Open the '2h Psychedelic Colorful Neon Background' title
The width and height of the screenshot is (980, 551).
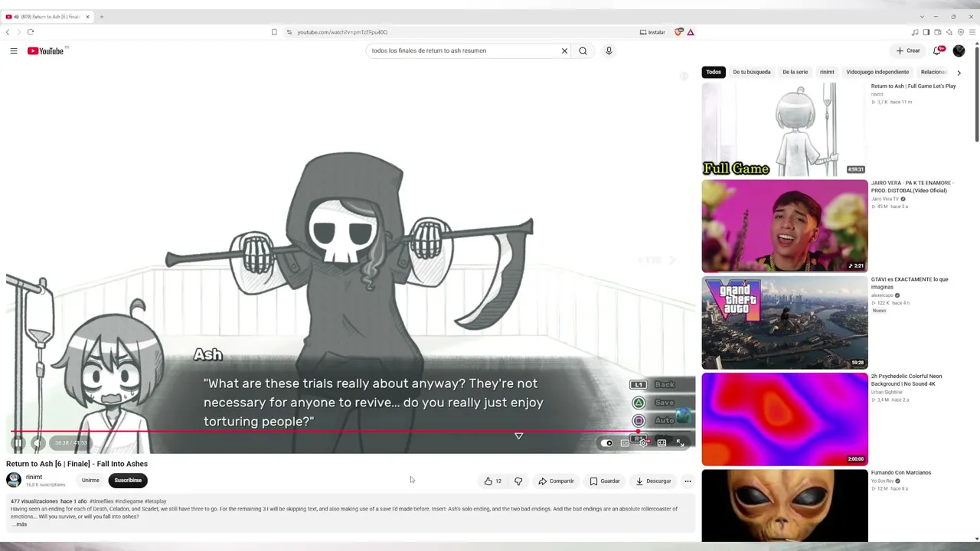click(906, 380)
